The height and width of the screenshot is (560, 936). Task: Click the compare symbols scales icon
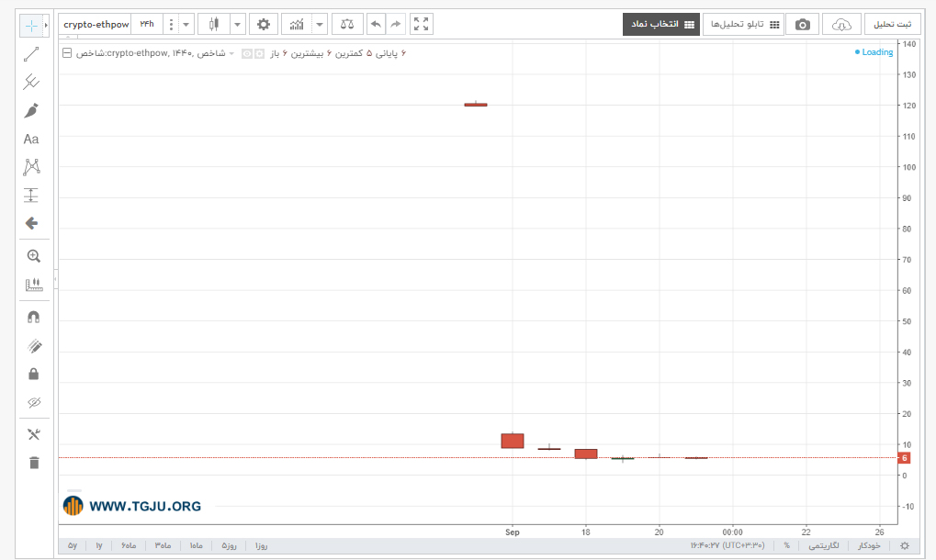(347, 25)
